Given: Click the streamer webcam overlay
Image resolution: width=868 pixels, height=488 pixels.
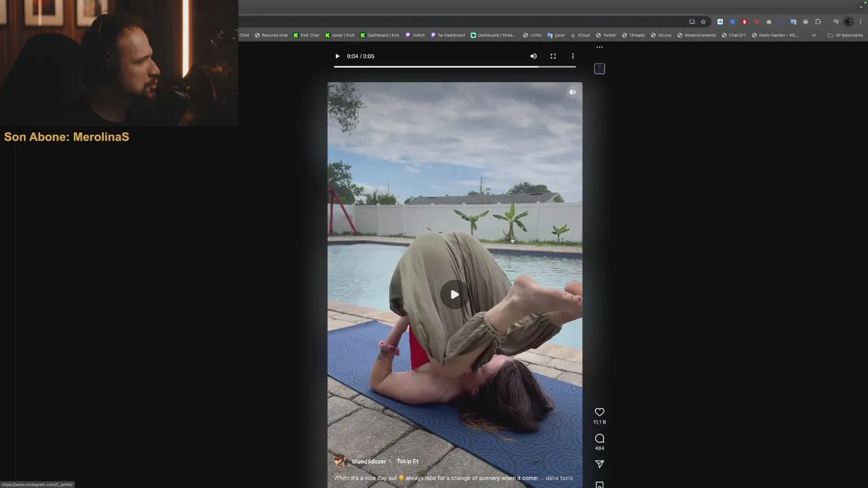Looking at the screenshot, I should click(119, 63).
